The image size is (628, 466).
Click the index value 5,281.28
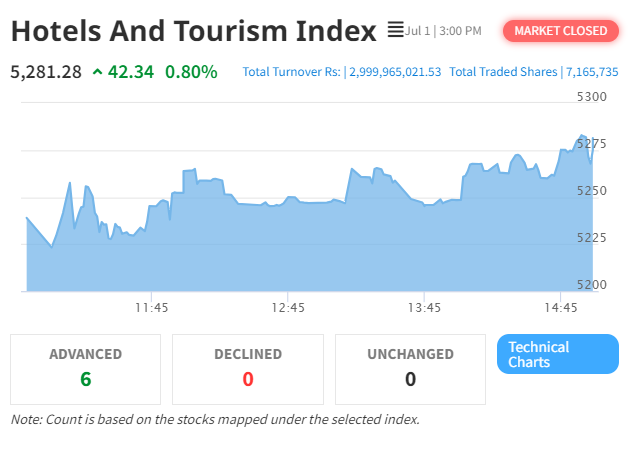46,72
